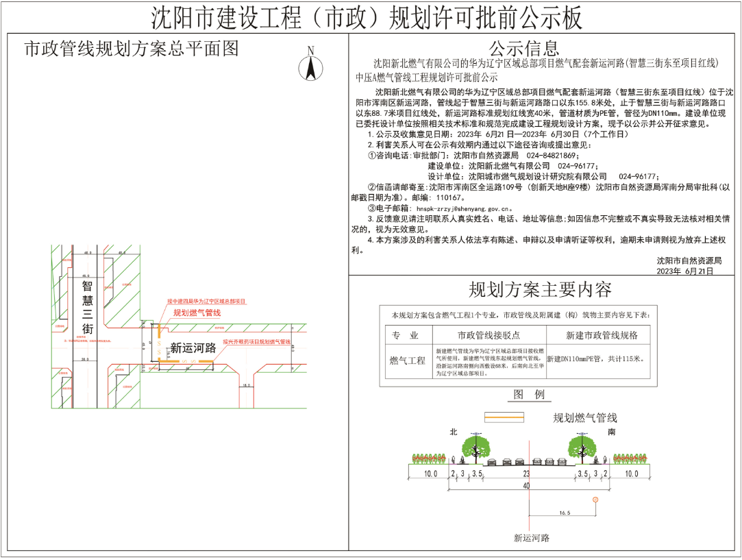Click the orange gas pipeline legend swatch
Viewport: 742px width, 560px height.
pos(504,417)
